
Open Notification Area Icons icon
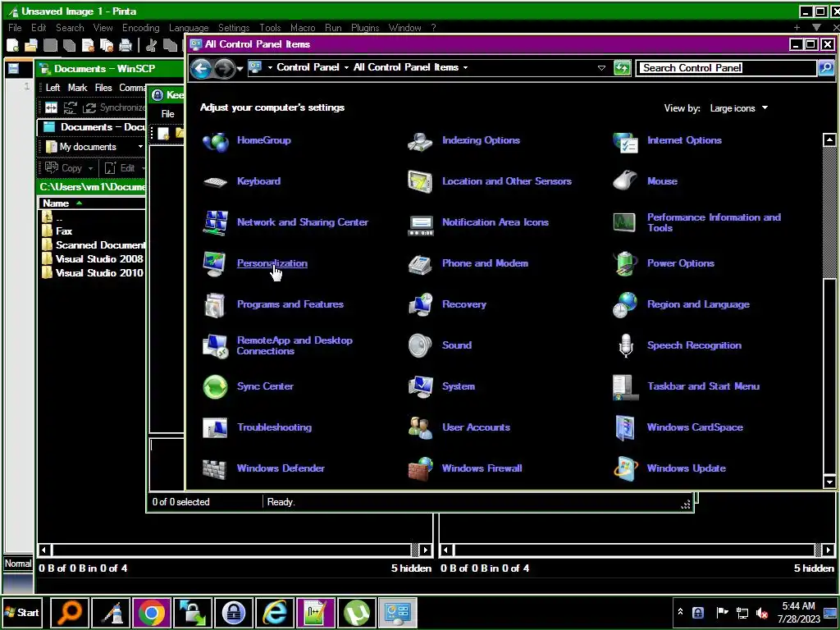[x=421, y=225]
